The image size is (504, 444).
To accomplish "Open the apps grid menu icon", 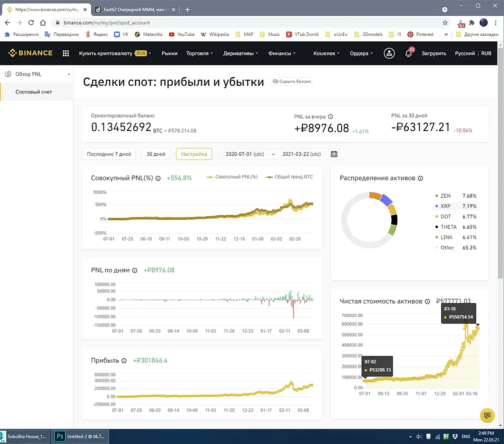I will coord(66,53).
